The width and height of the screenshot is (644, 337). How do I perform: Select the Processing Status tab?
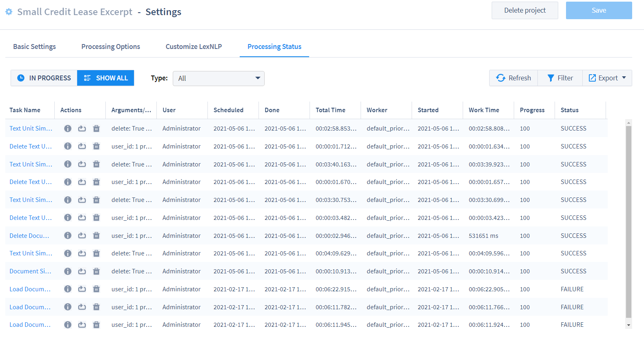pos(274,47)
